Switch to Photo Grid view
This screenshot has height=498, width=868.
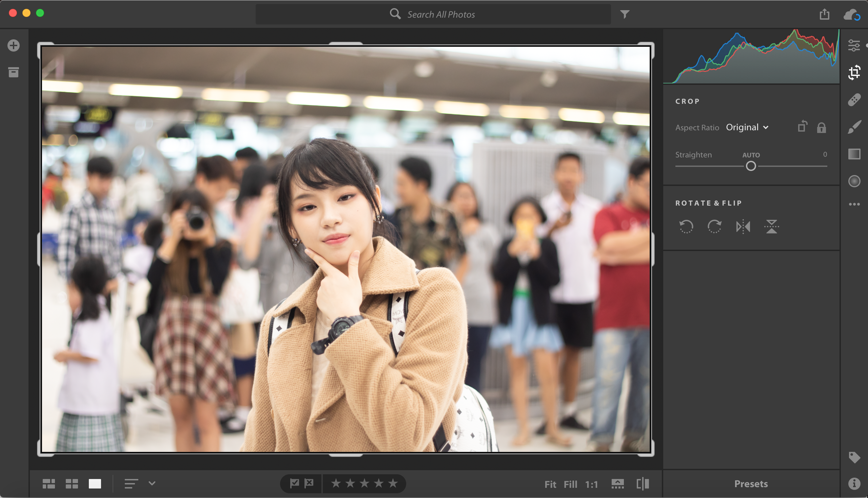coord(48,484)
